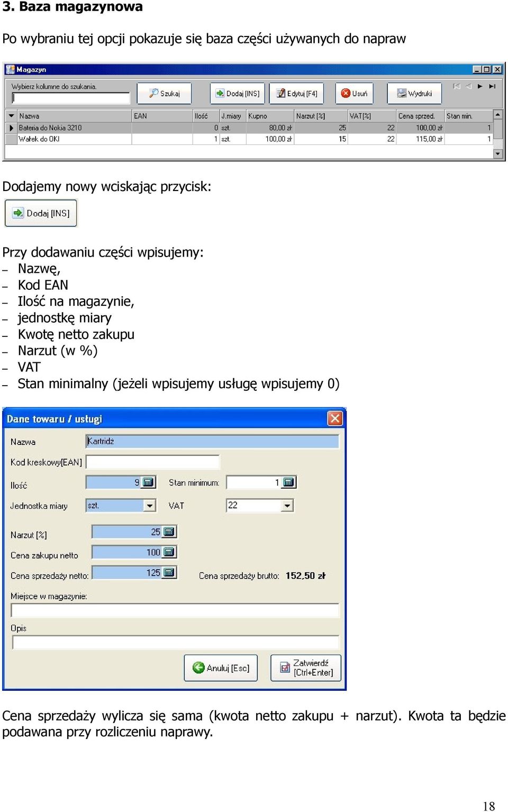Open the column selector dropdown triangle in grid header
This screenshot has width=508, height=812.
(11, 116)
